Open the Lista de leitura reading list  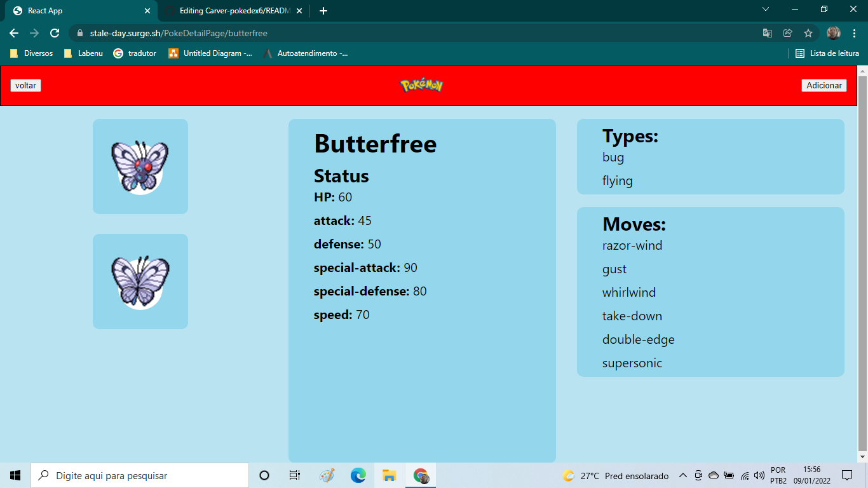coord(827,53)
